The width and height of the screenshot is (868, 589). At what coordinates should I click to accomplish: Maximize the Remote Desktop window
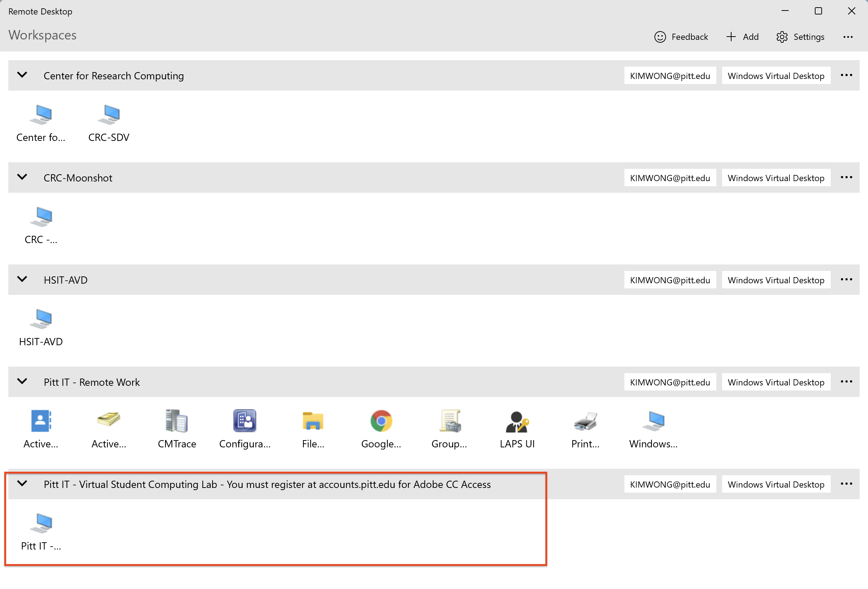click(818, 11)
